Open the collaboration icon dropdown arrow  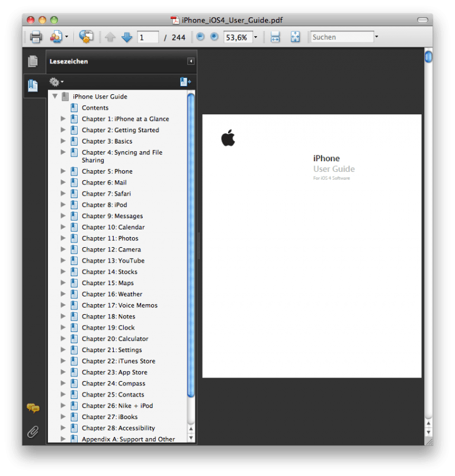pos(66,37)
